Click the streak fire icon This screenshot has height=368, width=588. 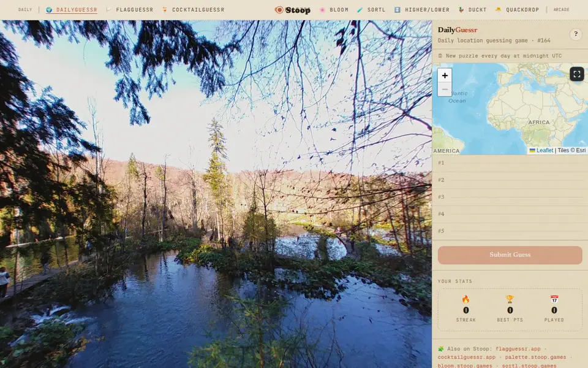coord(466,299)
